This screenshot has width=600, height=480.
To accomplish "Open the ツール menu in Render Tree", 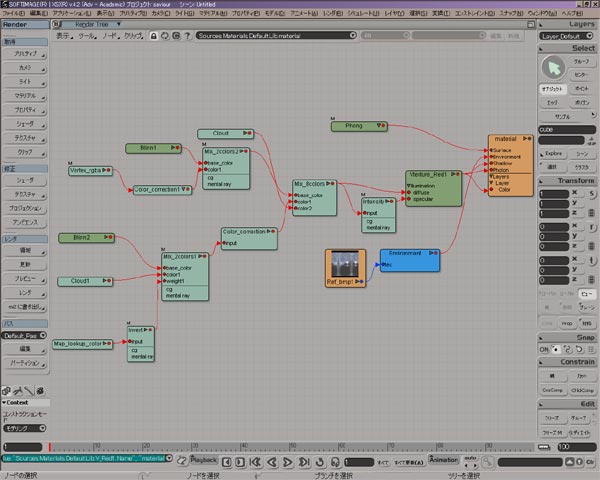I will pyautogui.click(x=87, y=36).
